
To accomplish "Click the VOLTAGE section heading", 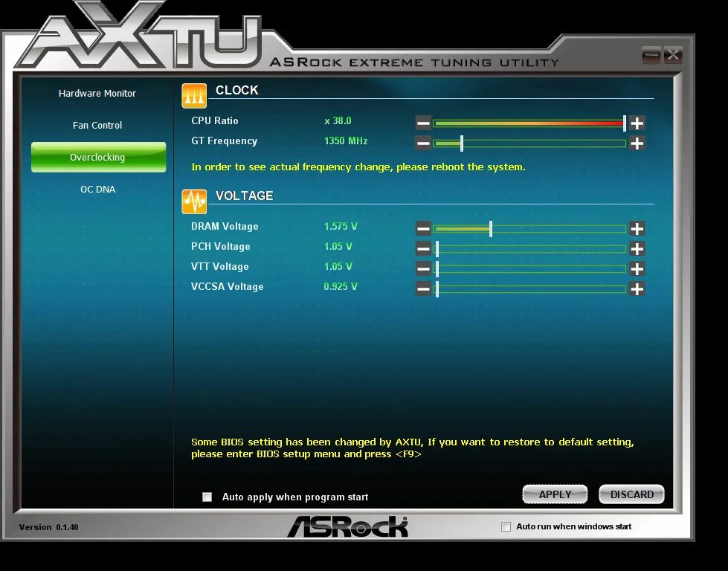I will click(x=244, y=196).
